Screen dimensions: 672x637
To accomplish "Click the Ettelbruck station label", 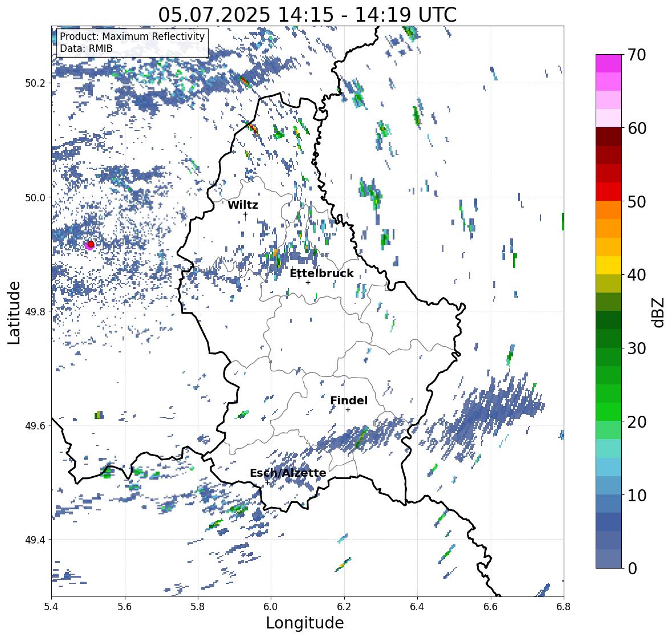I will tap(321, 273).
